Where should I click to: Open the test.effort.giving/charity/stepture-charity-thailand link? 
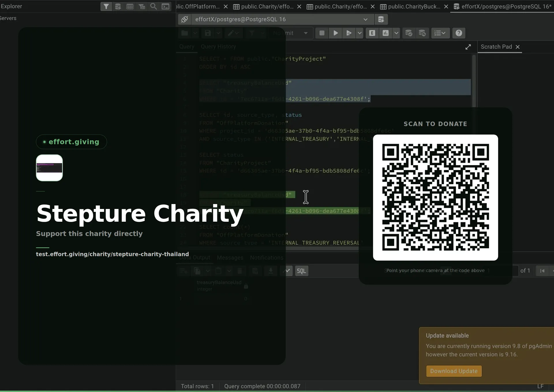click(x=112, y=254)
